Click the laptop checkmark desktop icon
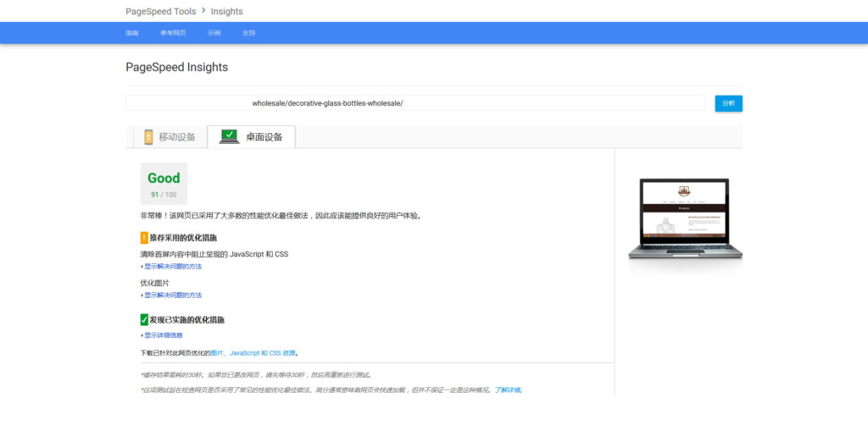Viewport: 868px width, 431px height. point(229,136)
